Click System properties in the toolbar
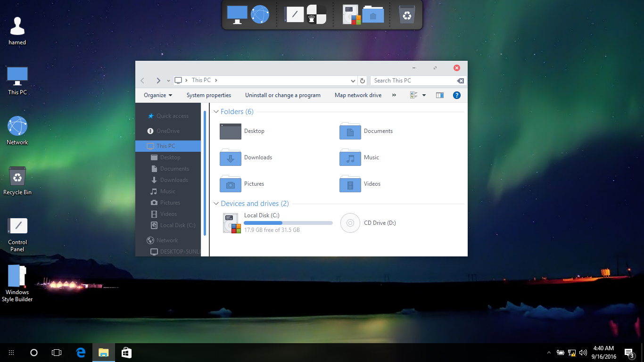Viewport: 644px width, 362px height. pyautogui.click(x=208, y=95)
